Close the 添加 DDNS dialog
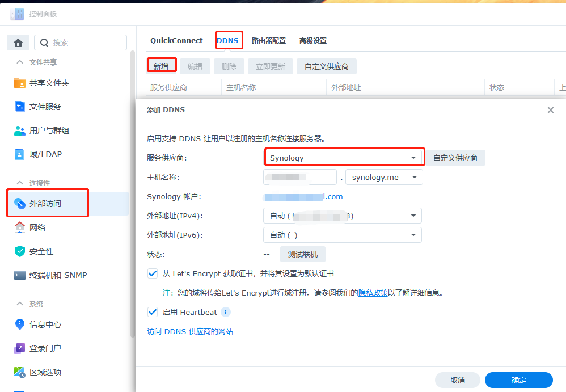 point(550,109)
